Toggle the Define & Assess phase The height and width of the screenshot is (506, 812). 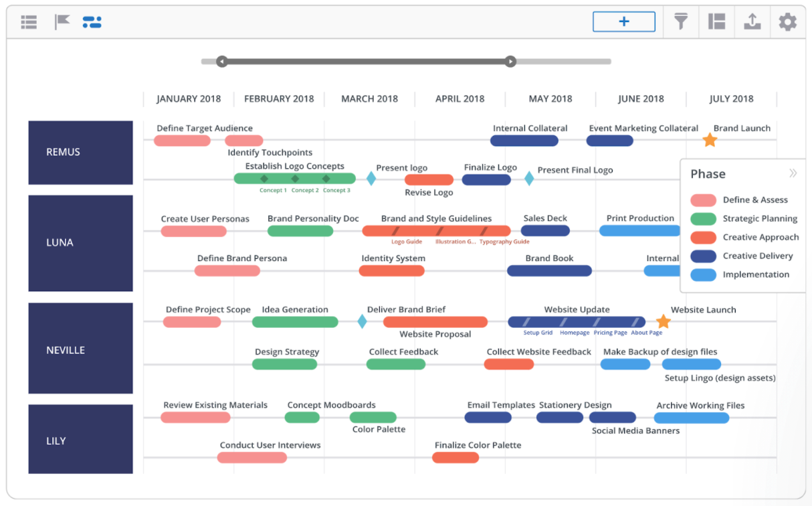[703, 199]
